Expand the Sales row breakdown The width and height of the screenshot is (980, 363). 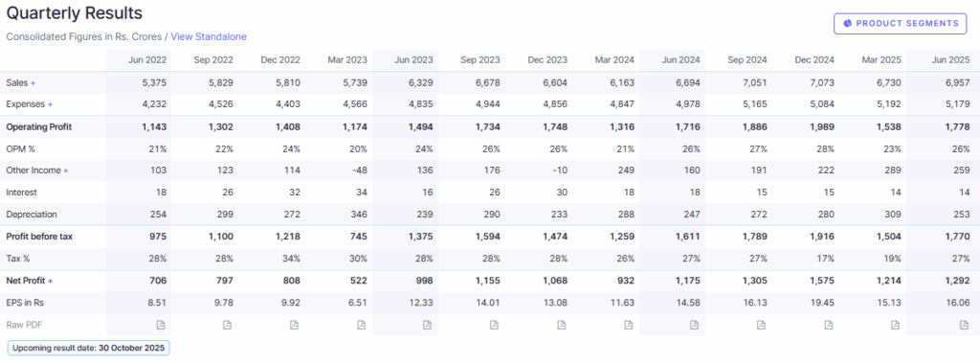point(33,82)
